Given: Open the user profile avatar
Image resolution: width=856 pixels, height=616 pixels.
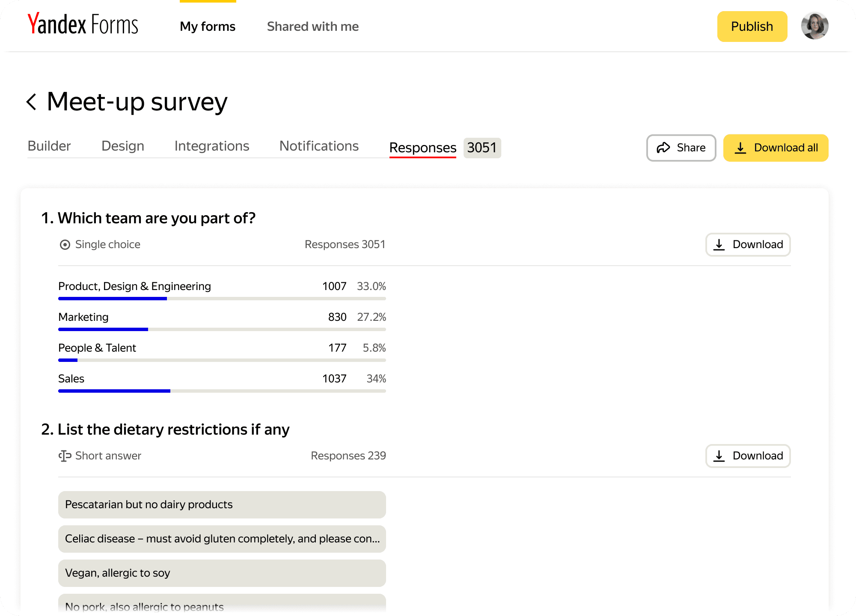Looking at the screenshot, I should pos(814,26).
